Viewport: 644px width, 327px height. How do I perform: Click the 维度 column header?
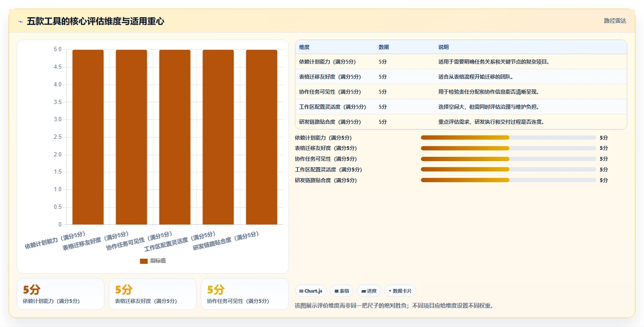click(304, 47)
